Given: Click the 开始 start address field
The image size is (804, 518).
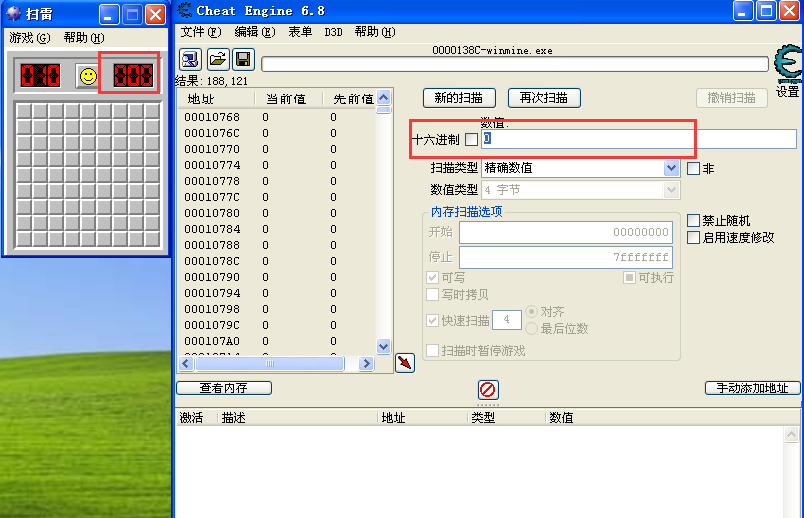Looking at the screenshot, I should click(566, 232).
